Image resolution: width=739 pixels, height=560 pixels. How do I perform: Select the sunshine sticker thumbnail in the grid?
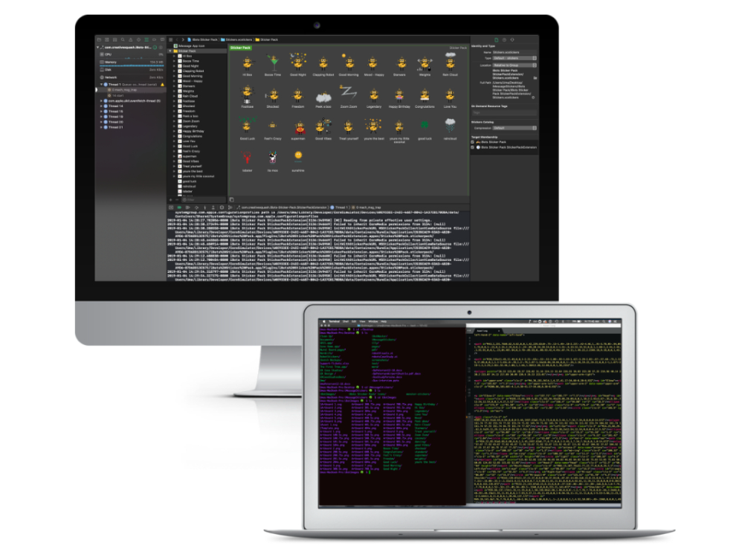(298, 158)
